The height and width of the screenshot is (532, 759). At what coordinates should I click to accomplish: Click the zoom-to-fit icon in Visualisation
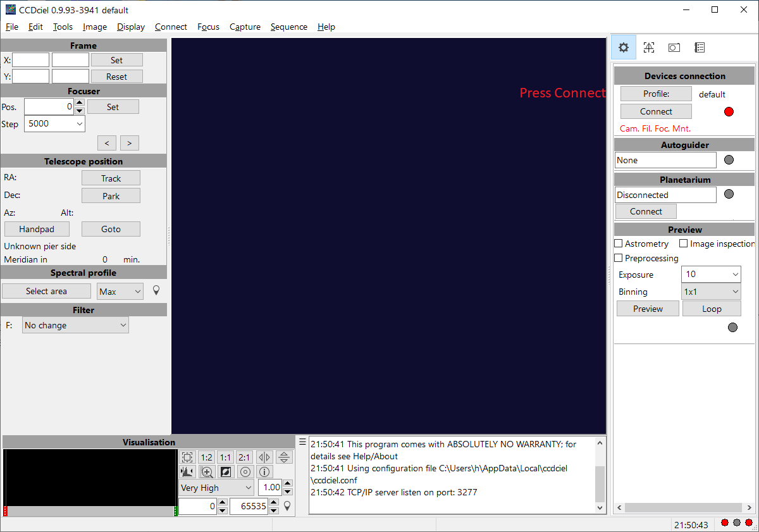click(x=187, y=457)
